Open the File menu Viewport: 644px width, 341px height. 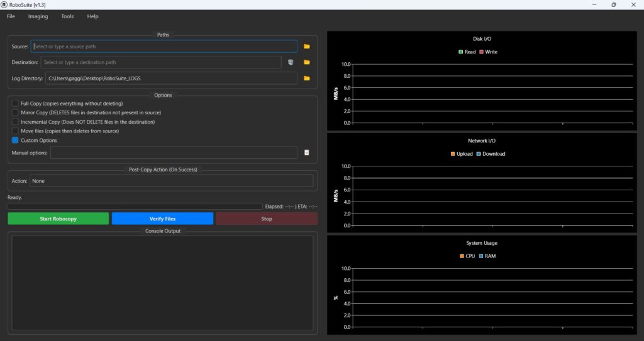coord(11,16)
